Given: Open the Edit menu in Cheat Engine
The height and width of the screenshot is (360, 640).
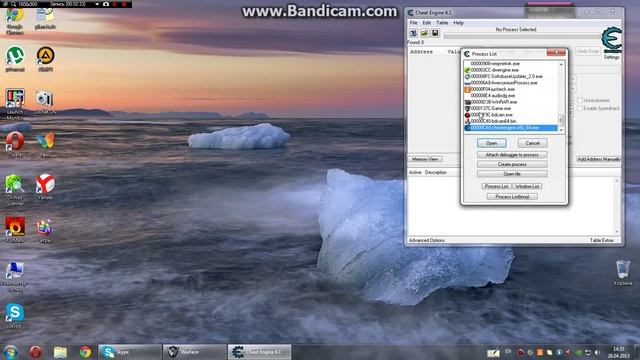Looking at the screenshot, I should (x=427, y=23).
